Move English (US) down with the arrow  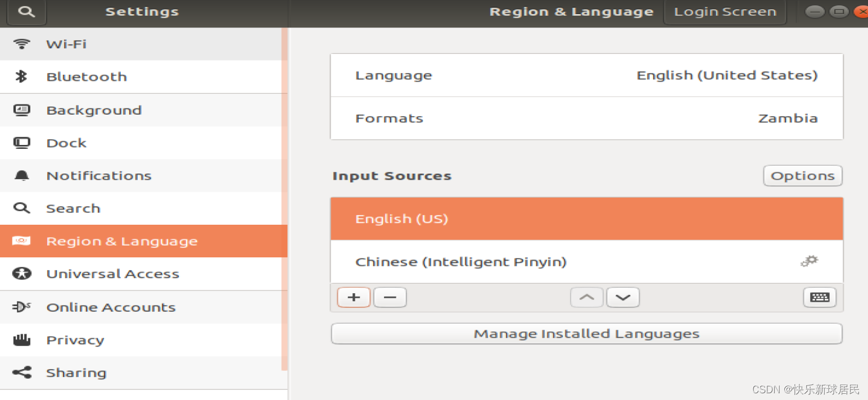point(622,297)
